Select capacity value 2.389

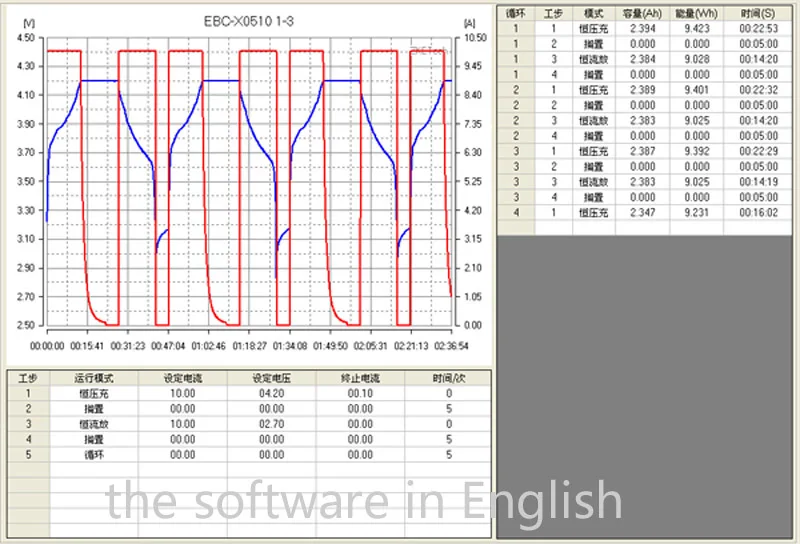[x=643, y=90]
